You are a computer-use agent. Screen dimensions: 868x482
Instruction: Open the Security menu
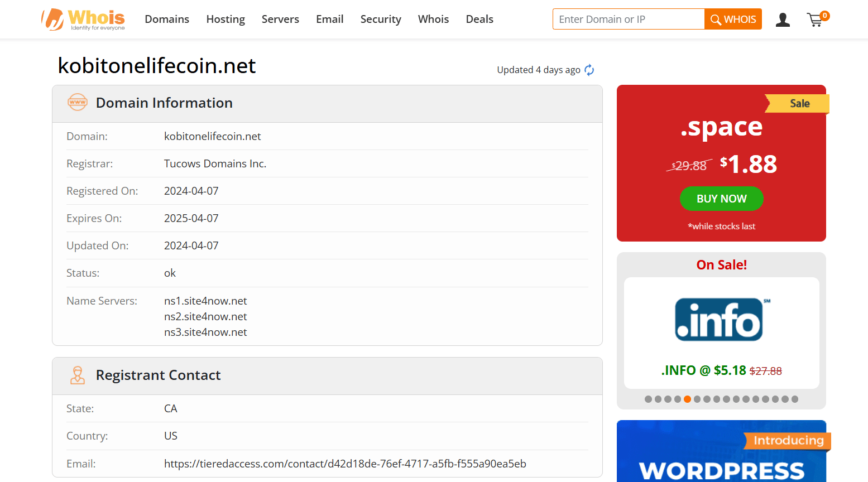pyautogui.click(x=381, y=19)
